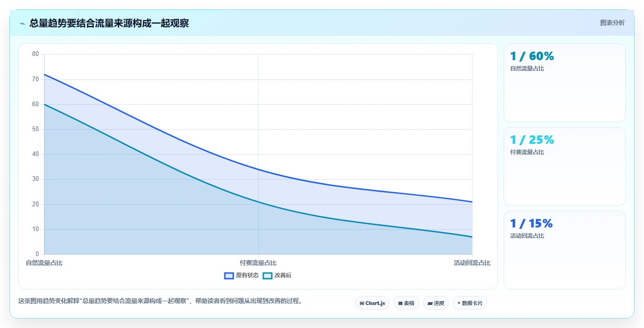This screenshot has height=328, width=644.
Task: Click the 付费流量占比 card caption
Action: coord(527,152)
